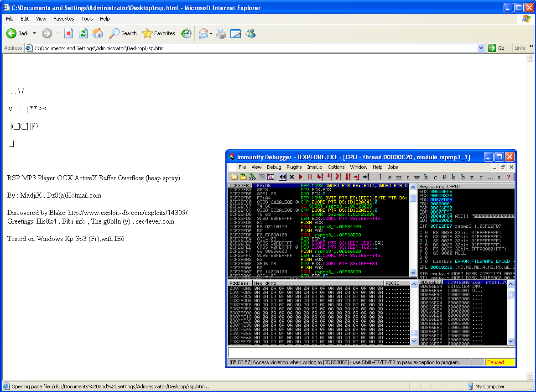Image resolution: width=536 pixels, height=392 pixels.
Task: Run the program with the red play icon
Action: 301,177
